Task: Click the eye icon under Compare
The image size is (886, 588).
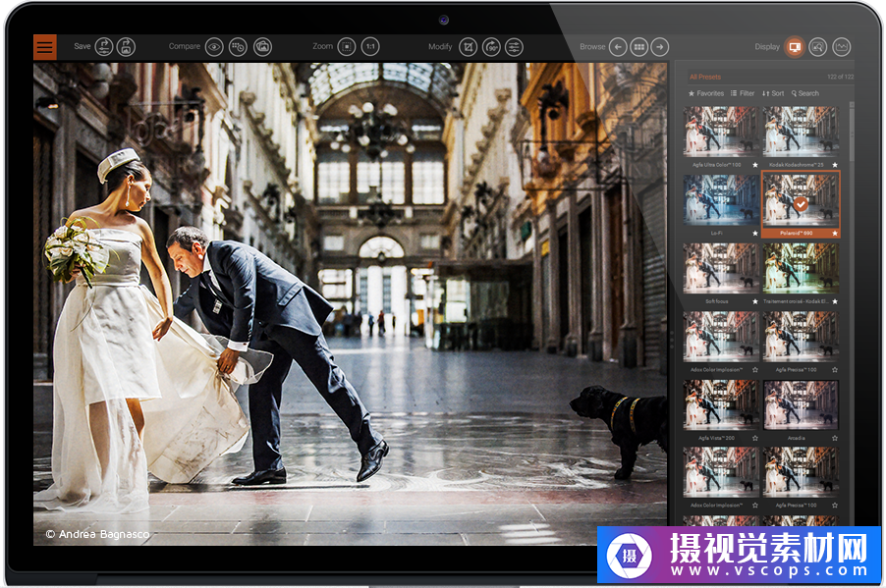Action: click(213, 47)
